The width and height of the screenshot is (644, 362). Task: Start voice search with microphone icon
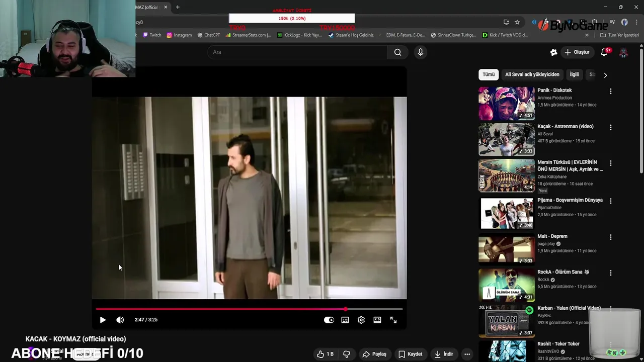pyautogui.click(x=421, y=52)
